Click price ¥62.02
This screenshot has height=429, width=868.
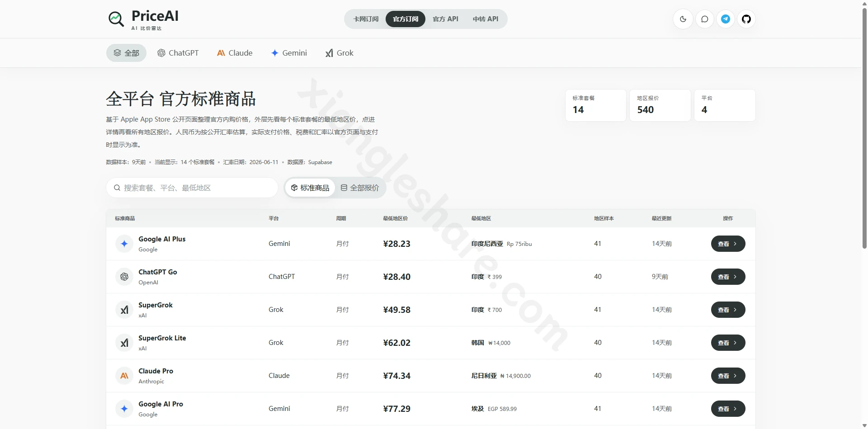396,343
